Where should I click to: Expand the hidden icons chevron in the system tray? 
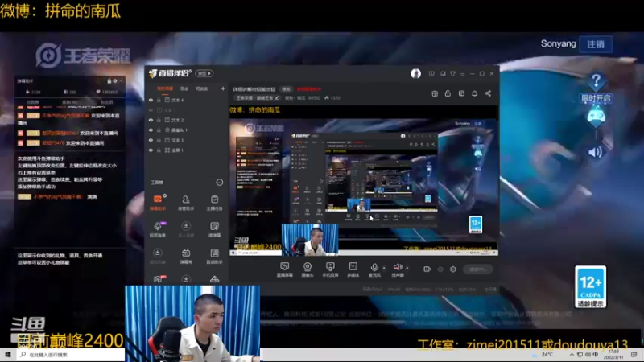pyautogui.click(x=572, y=354)
